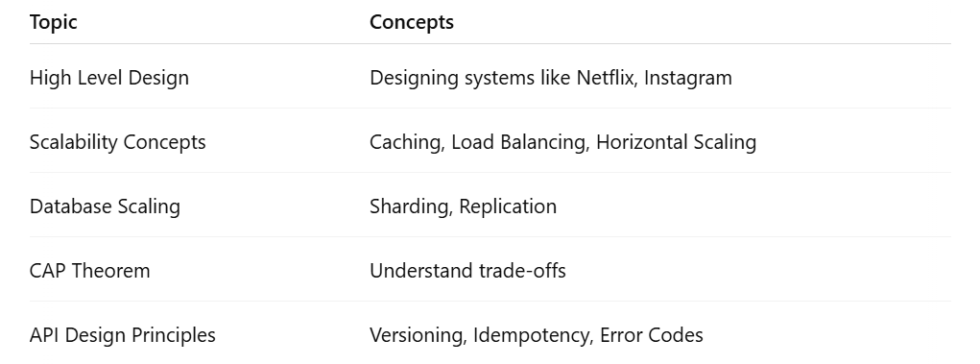
Task: Select the Scalability Concepts cell
Action: pos(117,142)
